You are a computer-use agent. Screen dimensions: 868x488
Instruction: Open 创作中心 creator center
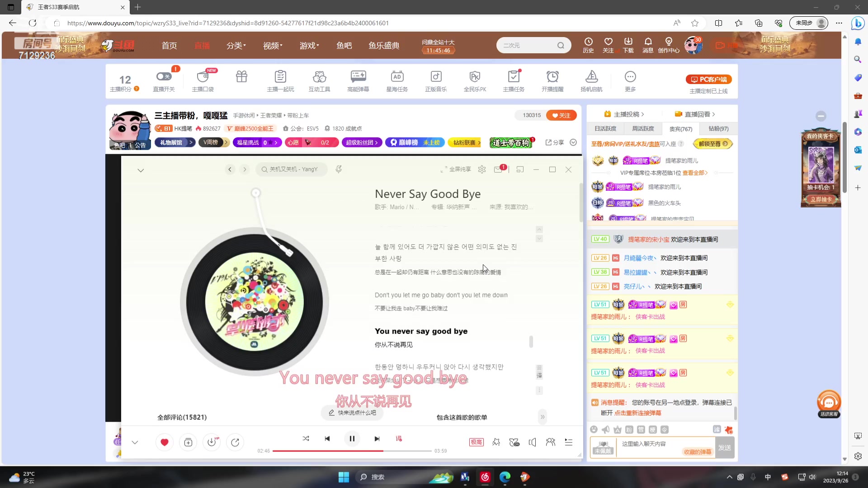669,45
